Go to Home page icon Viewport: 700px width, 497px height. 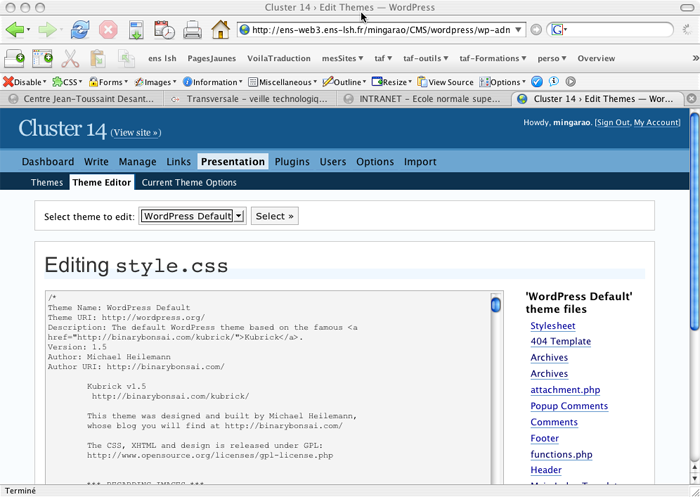221,30
